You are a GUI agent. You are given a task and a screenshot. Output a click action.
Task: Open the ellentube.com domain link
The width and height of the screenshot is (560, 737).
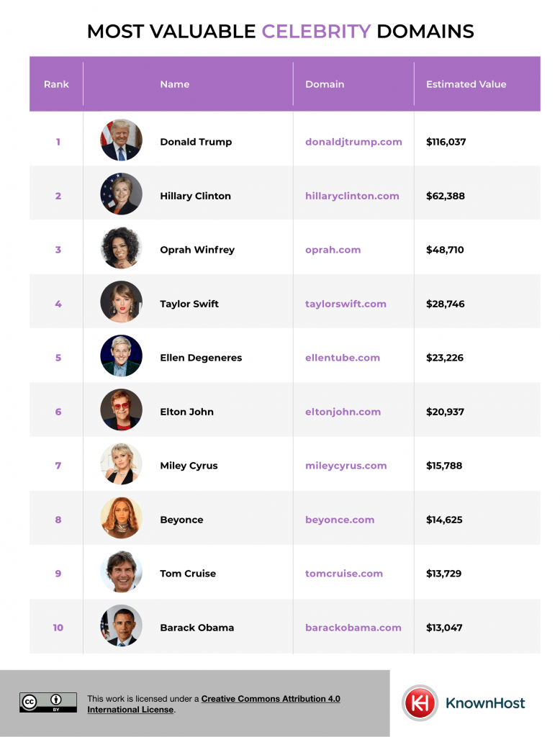point(343,358)
